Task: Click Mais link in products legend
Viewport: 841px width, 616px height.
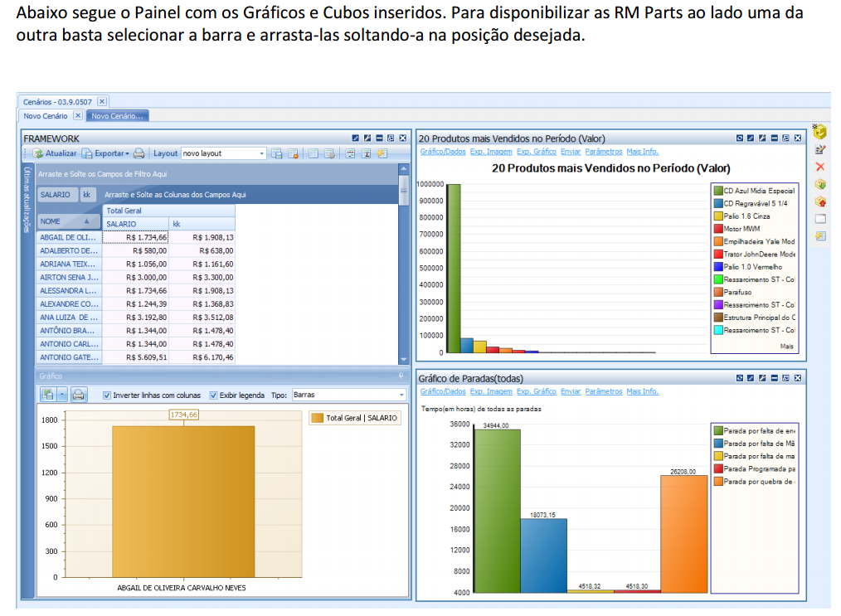Action: pyautogui.click(x=786, y=347)
